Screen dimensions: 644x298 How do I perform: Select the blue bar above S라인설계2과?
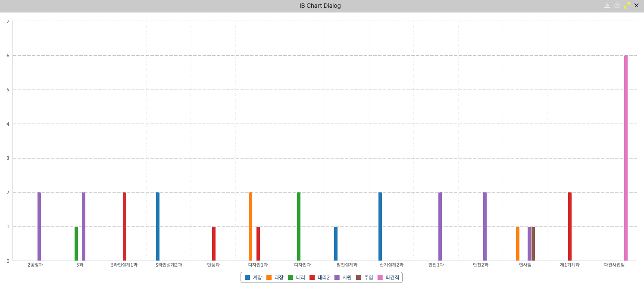(x=158, y=226)
